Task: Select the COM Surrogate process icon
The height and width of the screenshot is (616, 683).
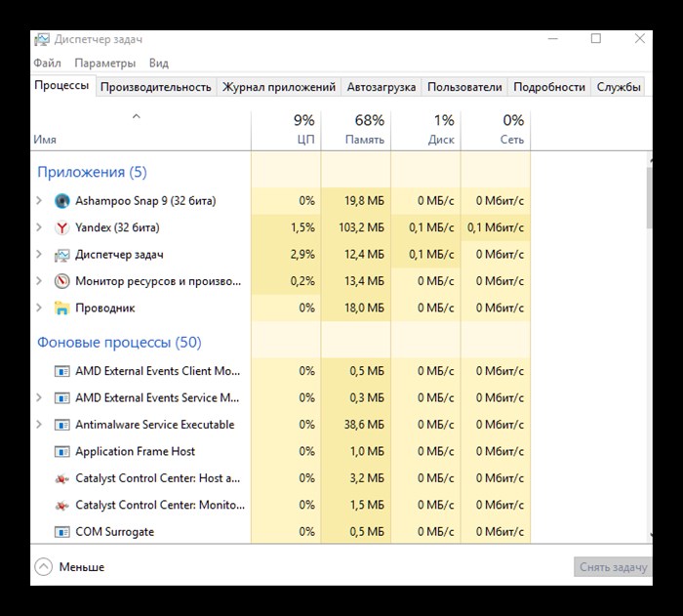Action: click(x=61, y=532)
